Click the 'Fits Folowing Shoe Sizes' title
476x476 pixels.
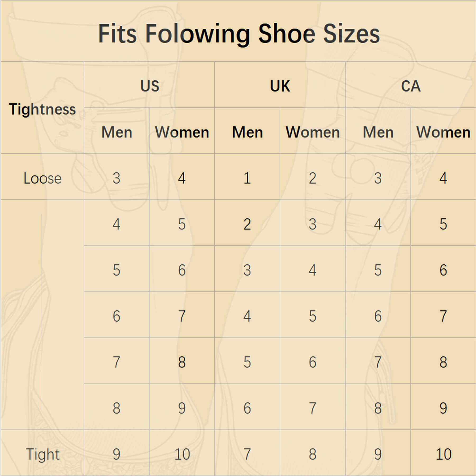[239, 34]
